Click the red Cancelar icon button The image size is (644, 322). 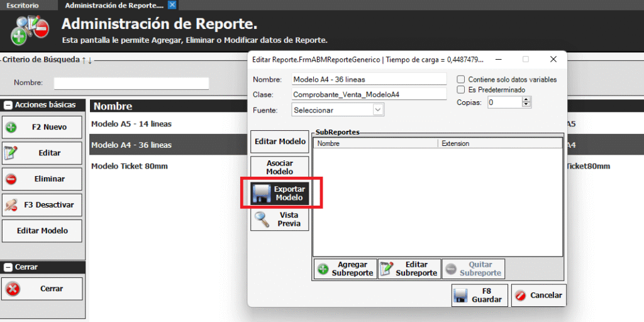click(520, 296)
